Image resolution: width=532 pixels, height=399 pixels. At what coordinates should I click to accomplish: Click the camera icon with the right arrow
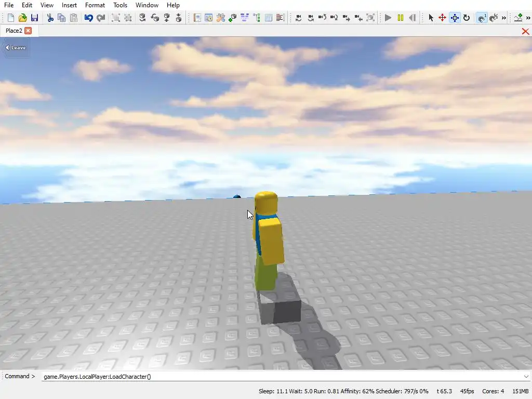(x=346, y=18)
